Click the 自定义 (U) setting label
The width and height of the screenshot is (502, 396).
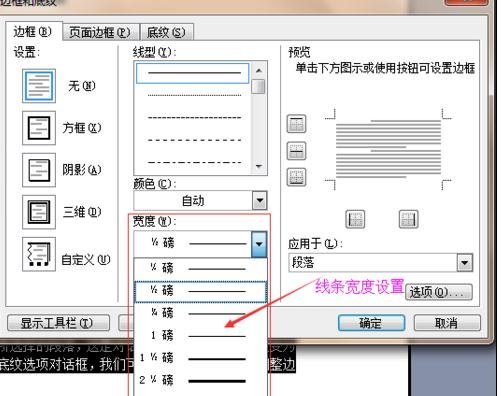(86, 260)
